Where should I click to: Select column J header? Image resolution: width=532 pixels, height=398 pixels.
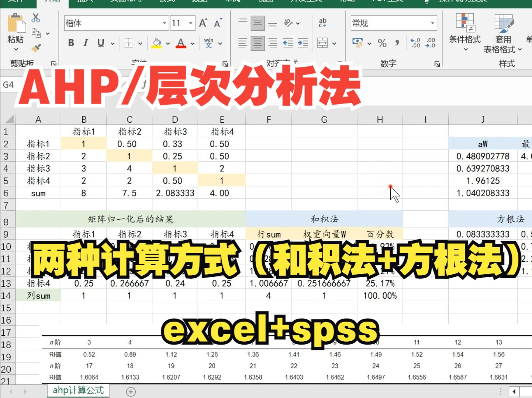pos(483,119)
